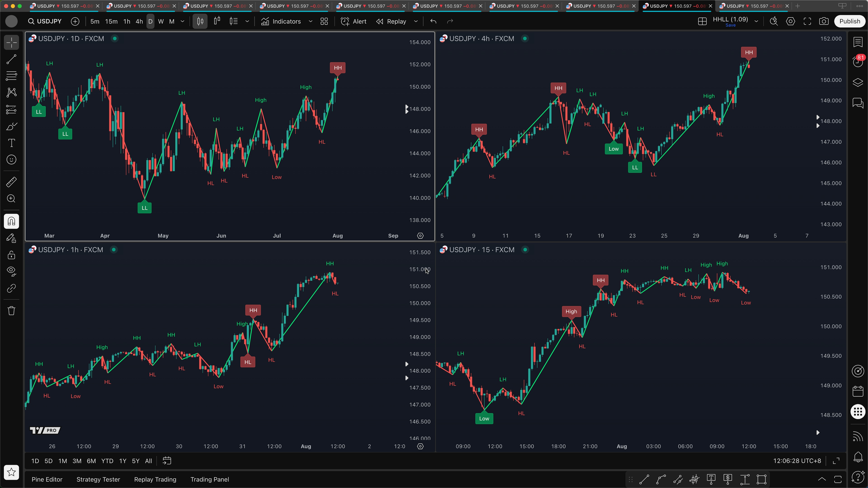Open chart settings hexagon icon
The image size is (868, 488).
790,21
